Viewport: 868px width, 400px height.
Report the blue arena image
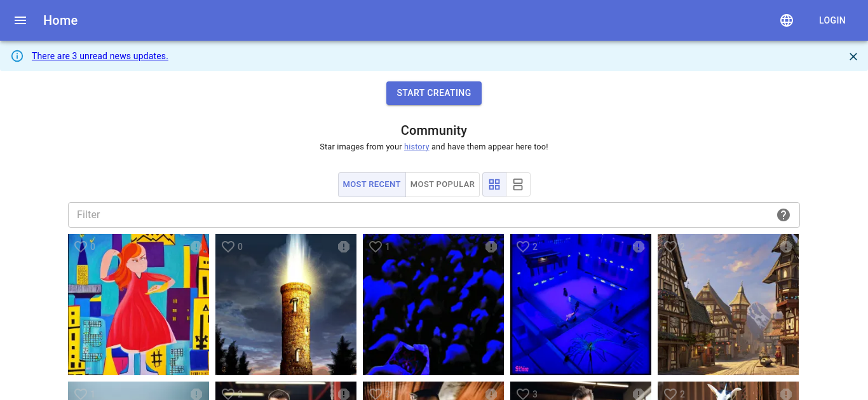639,247
